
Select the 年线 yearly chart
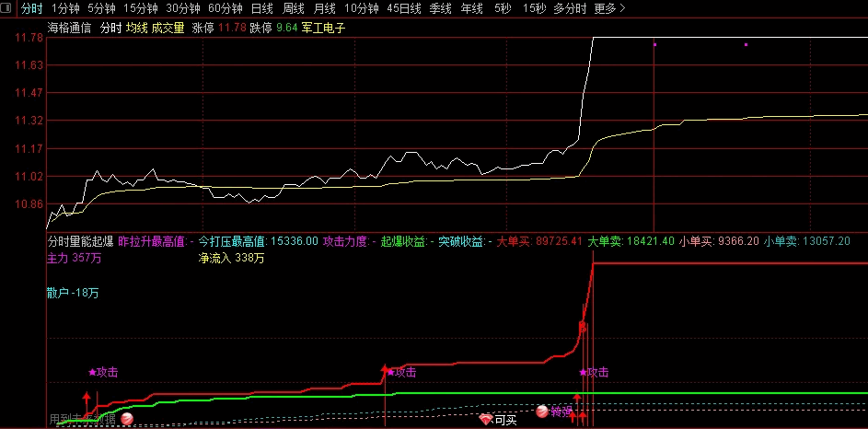(x=471, y=8)
